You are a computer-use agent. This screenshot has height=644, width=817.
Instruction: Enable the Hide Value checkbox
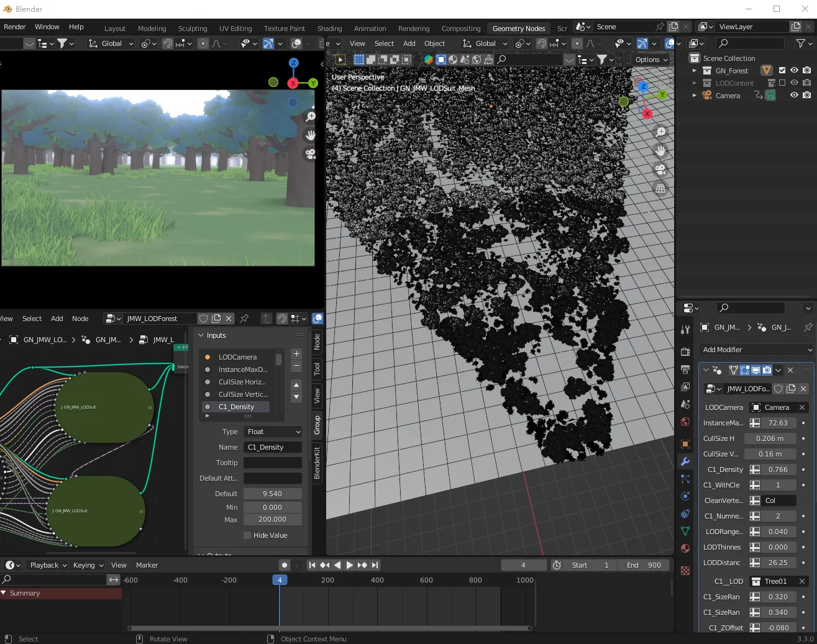pyautogui.click(x=246, y=535)
